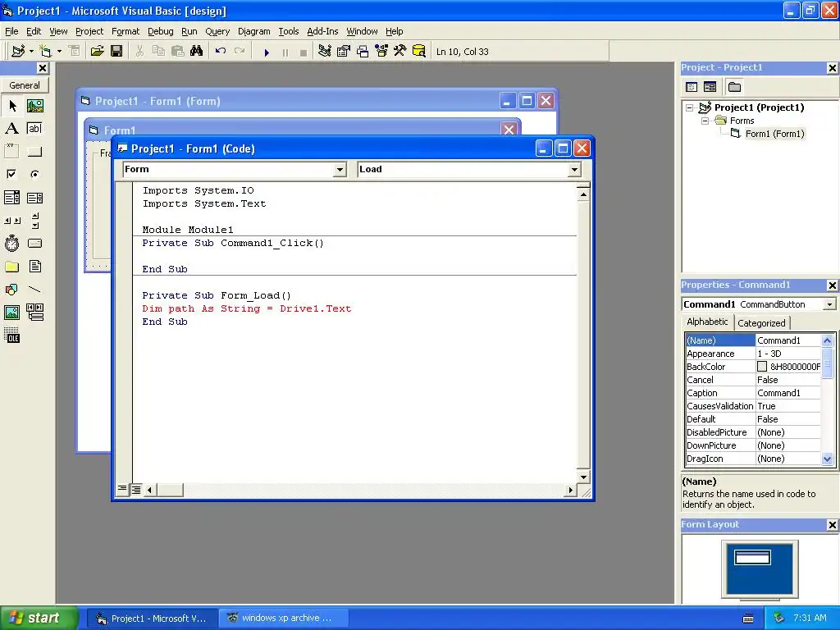This screenshot has width=840, height=630.
Task: Click View Object icon in Project panel
Action: 710,87
